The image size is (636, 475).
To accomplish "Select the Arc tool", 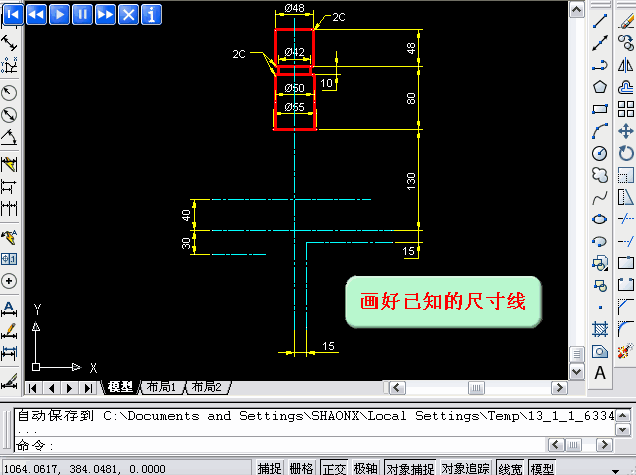I will tap(600, 131).
